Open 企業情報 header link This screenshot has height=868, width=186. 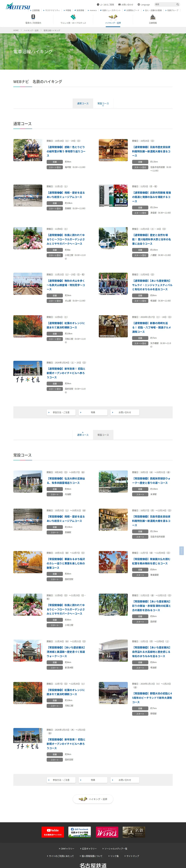[35, 10]
